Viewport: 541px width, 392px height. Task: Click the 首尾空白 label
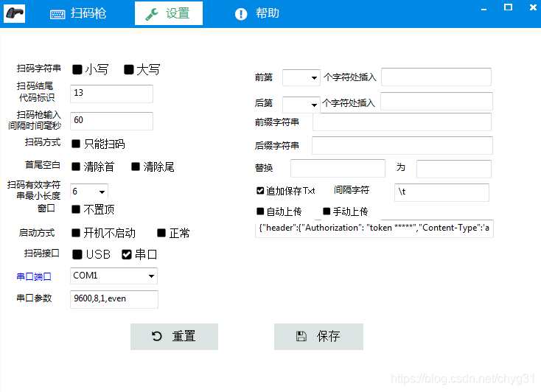pos(43,165)
